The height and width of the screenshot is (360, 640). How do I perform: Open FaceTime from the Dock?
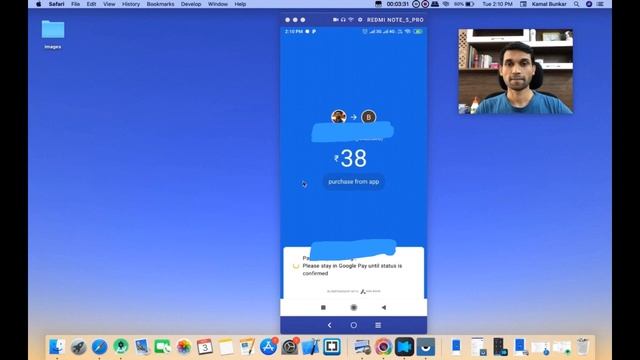coord(162,347)
